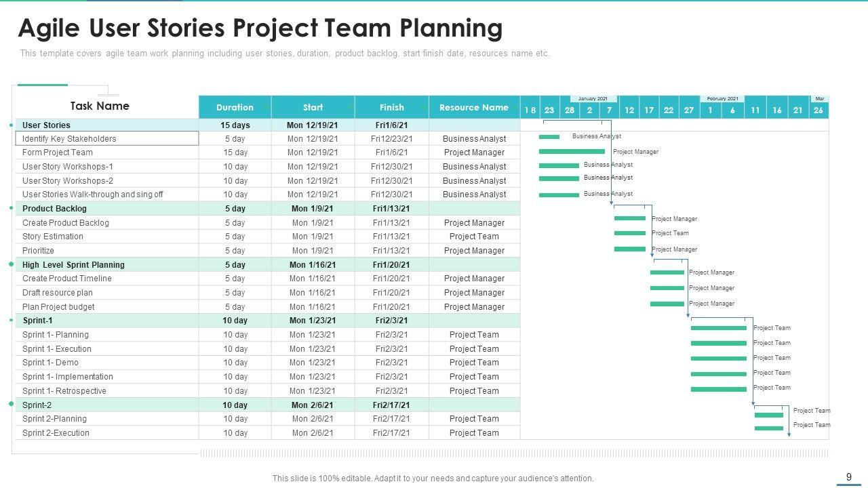The width and height of the screenshot is (868, 488).
Task: Click the Story Estimation Gantt bar
Action: [629, 233]
